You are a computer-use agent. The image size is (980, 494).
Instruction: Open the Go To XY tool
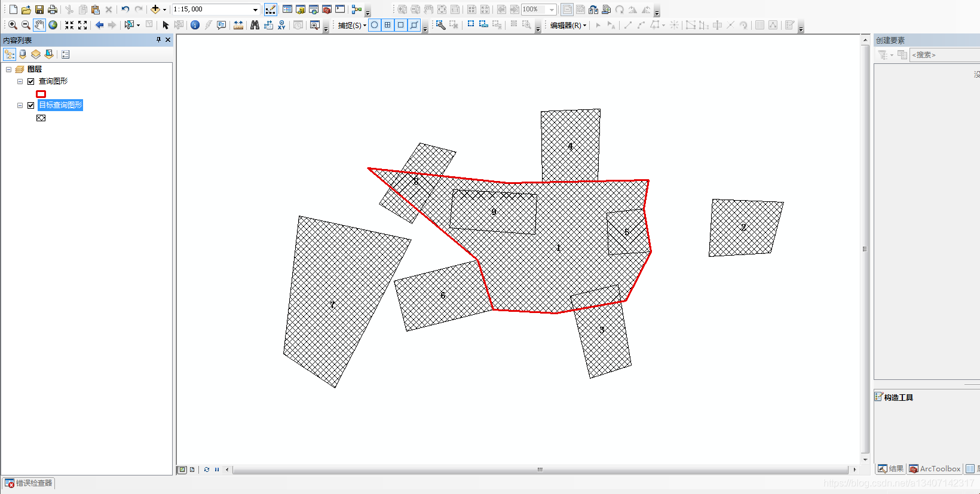pos(281,25)
